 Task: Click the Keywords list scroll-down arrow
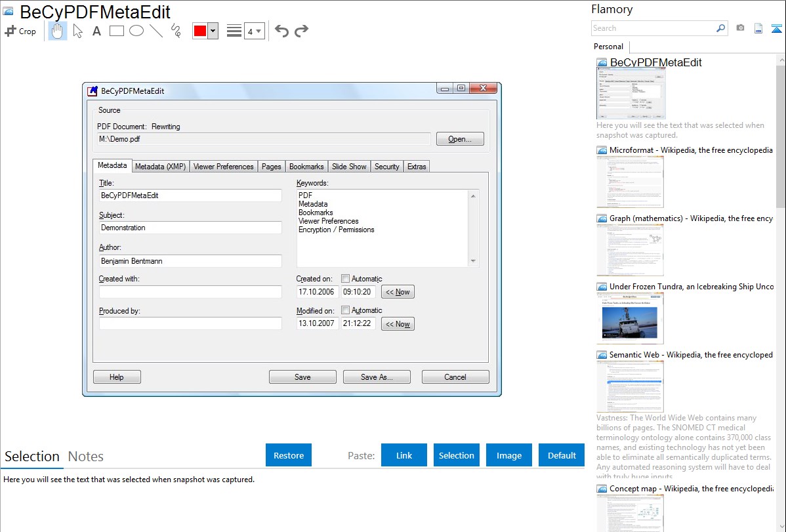coord(473,261)
